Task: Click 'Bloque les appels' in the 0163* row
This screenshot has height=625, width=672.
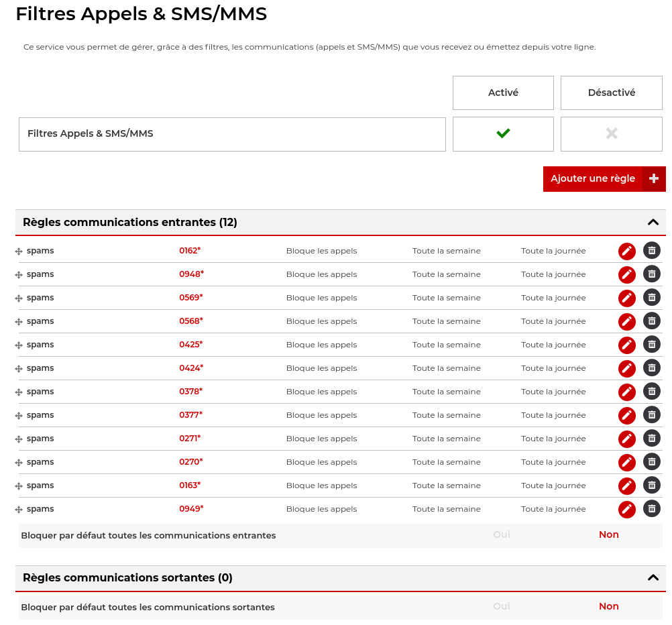Action: point(321,486)
